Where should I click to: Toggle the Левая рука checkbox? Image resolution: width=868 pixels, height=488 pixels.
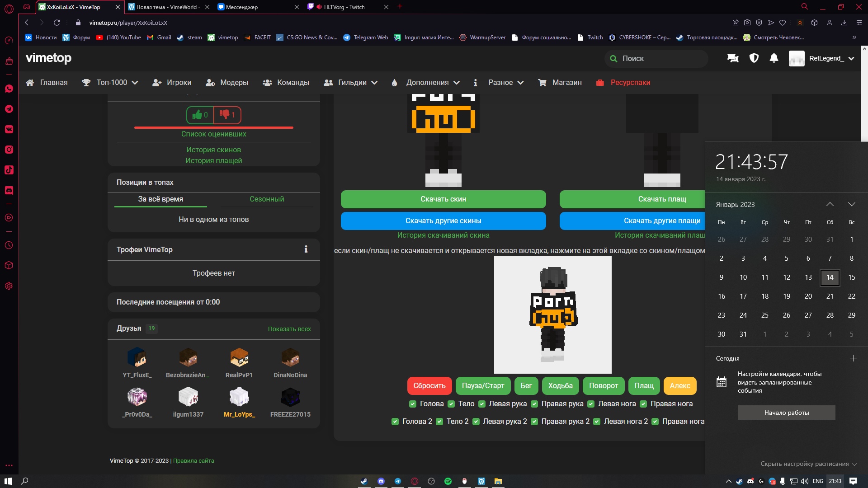coord(482,404)
